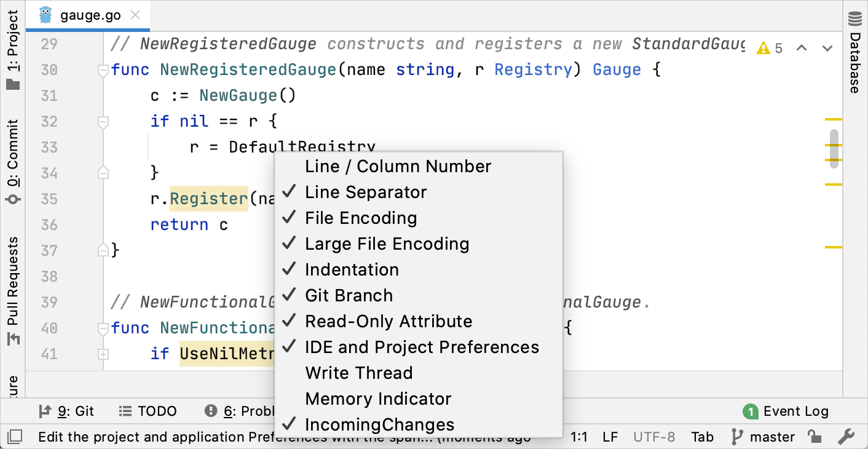Expand the folded block on line 41

103,354
